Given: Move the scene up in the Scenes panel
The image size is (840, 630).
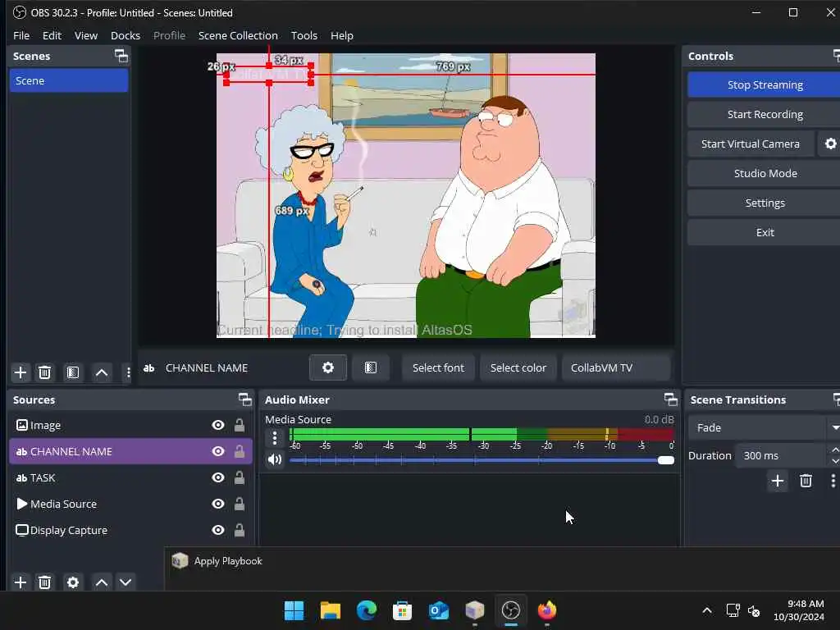Looking at the screenshot, I should click(102, 372).
